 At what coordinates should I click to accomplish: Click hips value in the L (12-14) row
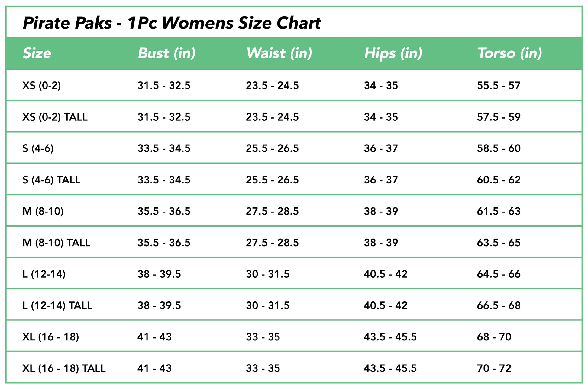(x=386, y=274)
